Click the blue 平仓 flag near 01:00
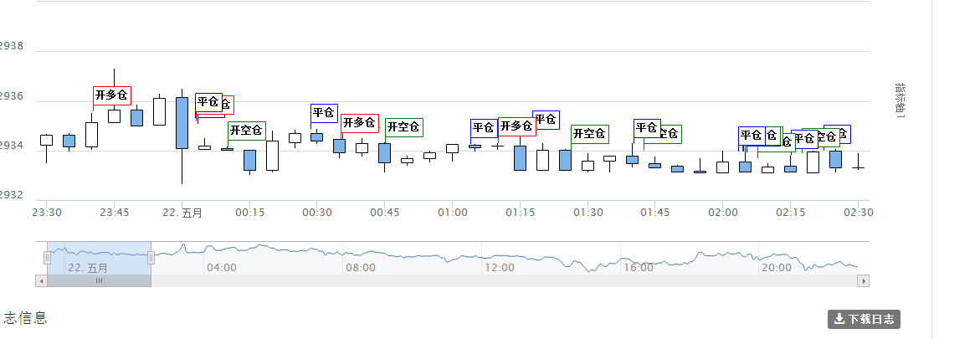Viewport: 980px width, 339px height. [483, 128]
